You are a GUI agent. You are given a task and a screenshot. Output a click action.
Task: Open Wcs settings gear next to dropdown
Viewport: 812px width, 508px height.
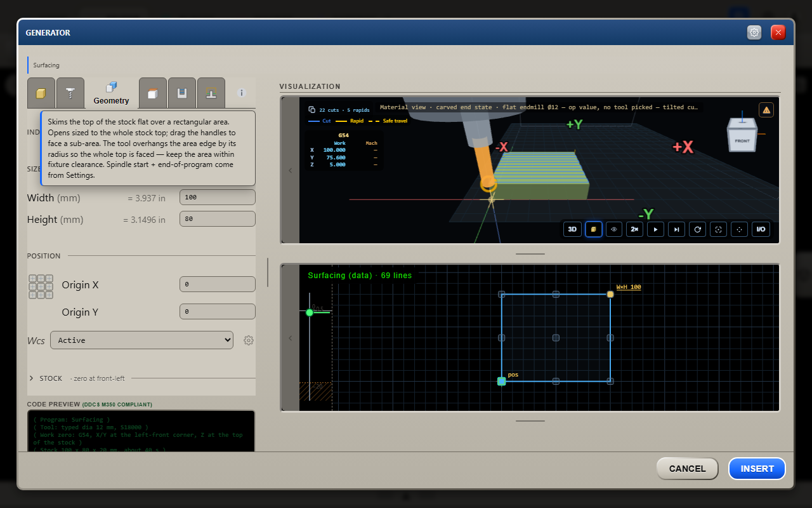click(x=249, y=340)
